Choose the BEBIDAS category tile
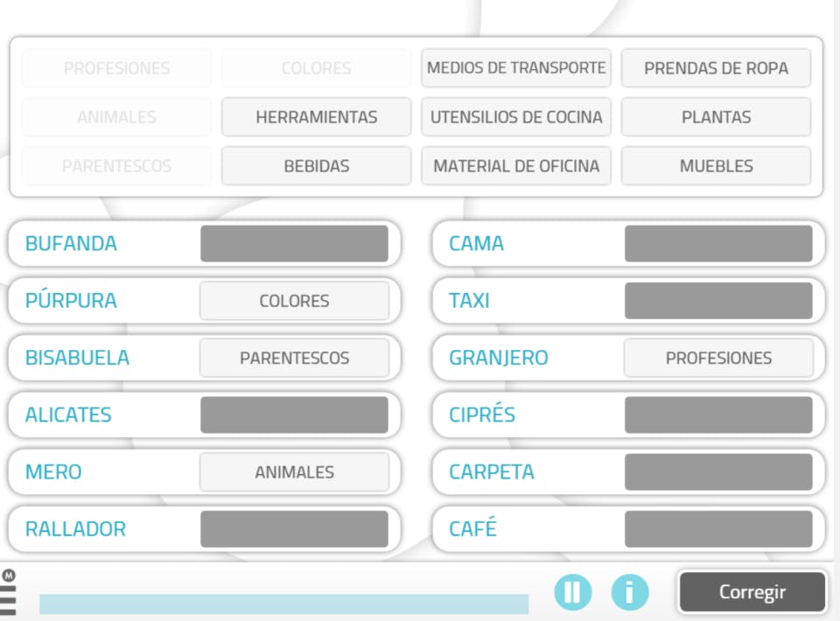The height and width of the screenshot is (621, 840). coord(316,166)
